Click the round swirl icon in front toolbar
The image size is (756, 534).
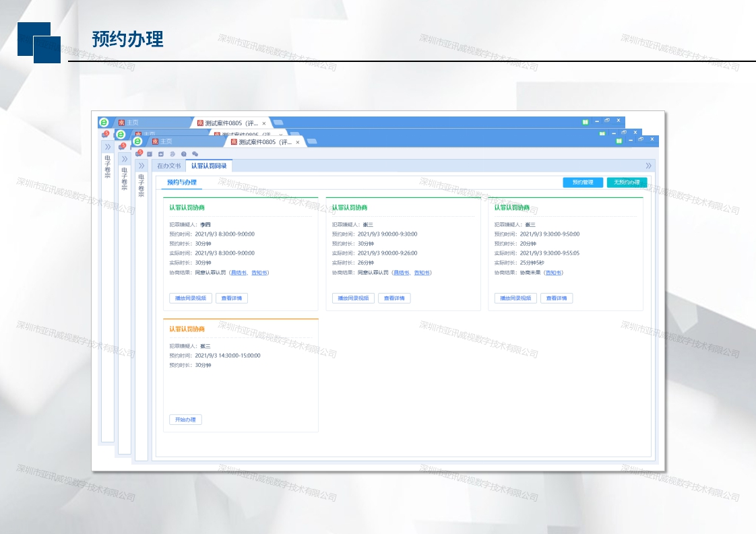(172, 154)
